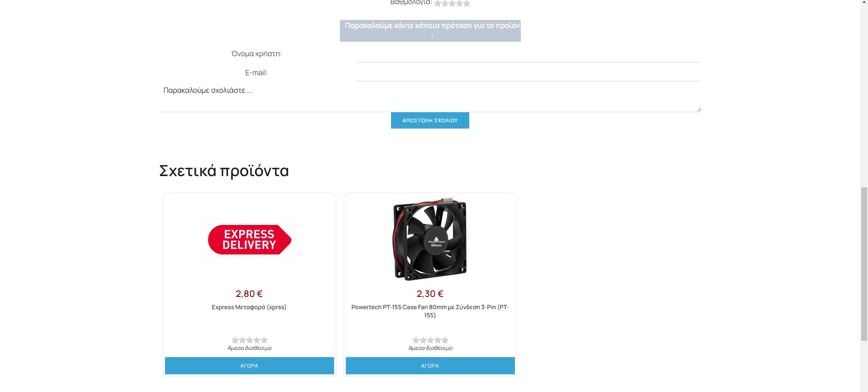The image size is (868, 392).
Task: Click ΑΓΟΡΑ under Express Μεταφορά
Action: click(x=250, y=366)
